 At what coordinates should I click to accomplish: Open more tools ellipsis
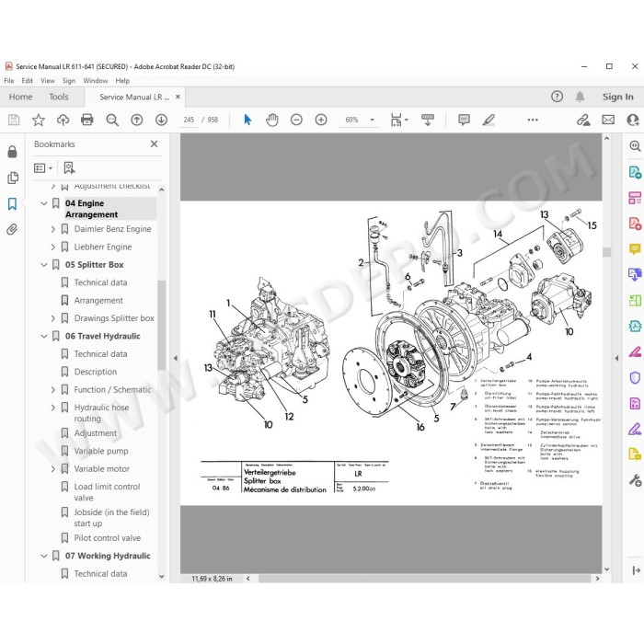pos(533,120)
